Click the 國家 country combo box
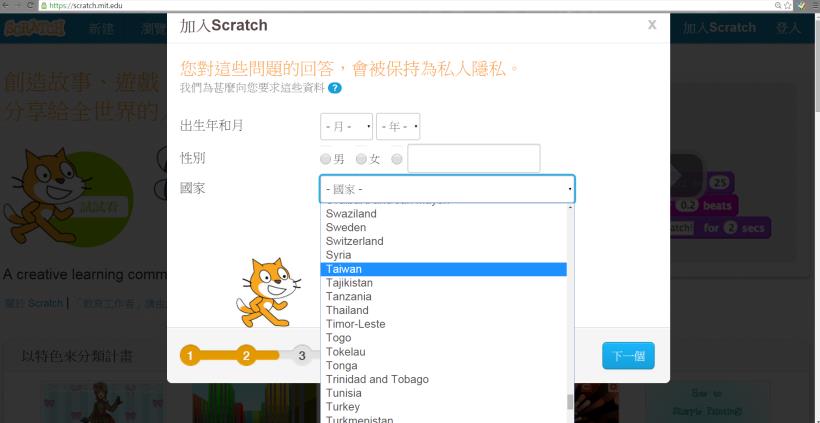820x423 pixels. click(x=447, y=189)
